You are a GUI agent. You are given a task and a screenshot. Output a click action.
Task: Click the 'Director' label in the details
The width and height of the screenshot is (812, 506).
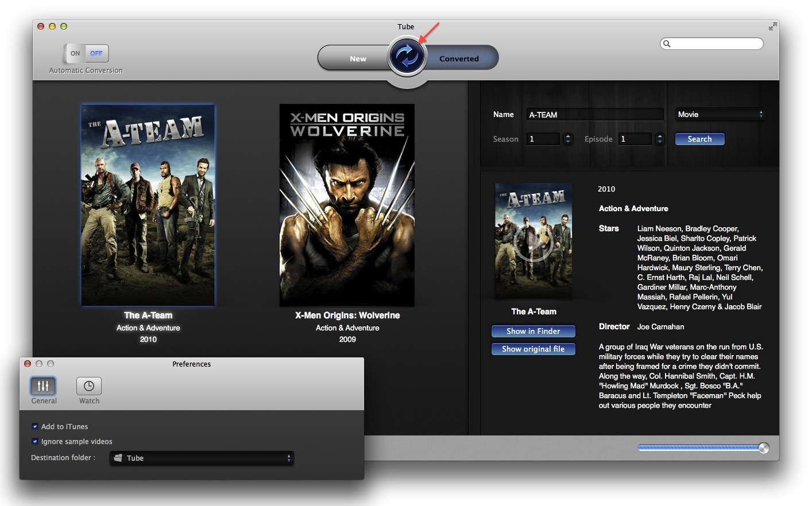click(x=614, y=326)
